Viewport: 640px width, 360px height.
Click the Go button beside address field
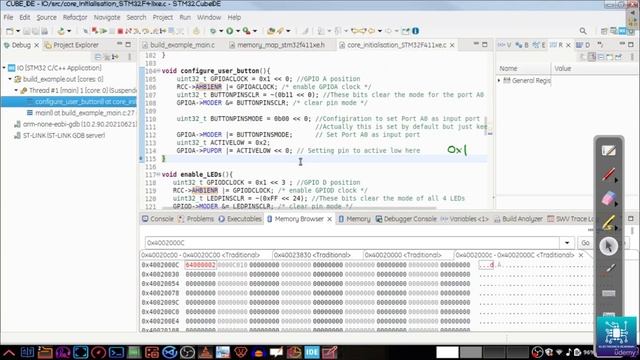pos(585,243)
